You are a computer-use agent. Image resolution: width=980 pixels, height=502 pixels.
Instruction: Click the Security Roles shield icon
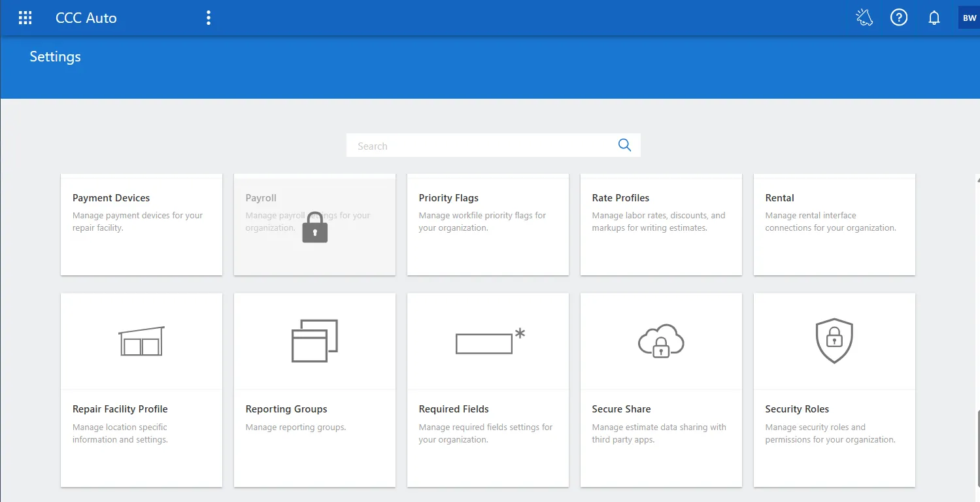point(834,341)
